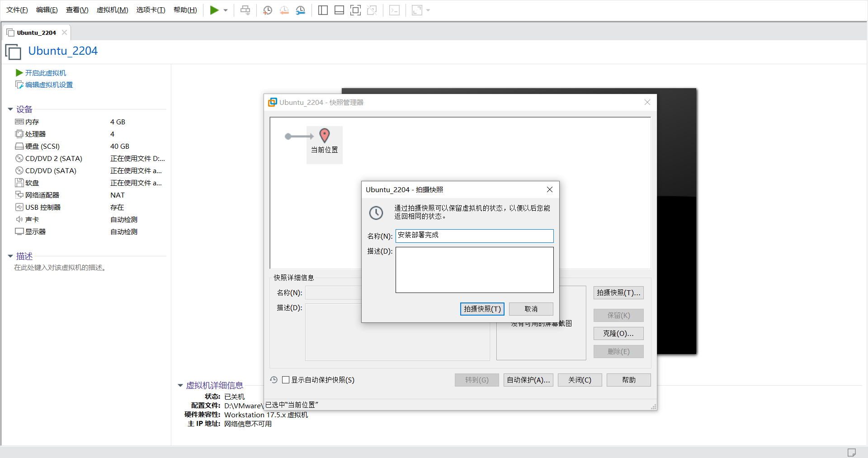Click the network adapter value NAT
Viewport: 868px width, 458px height.
point(118,195)
